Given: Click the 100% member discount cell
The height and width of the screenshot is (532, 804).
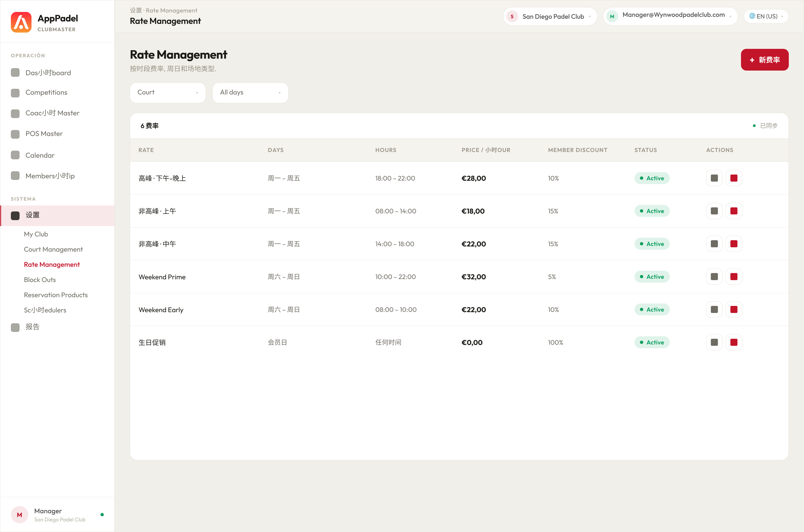Looking at the screenshot, I should [x=555, y=342].
